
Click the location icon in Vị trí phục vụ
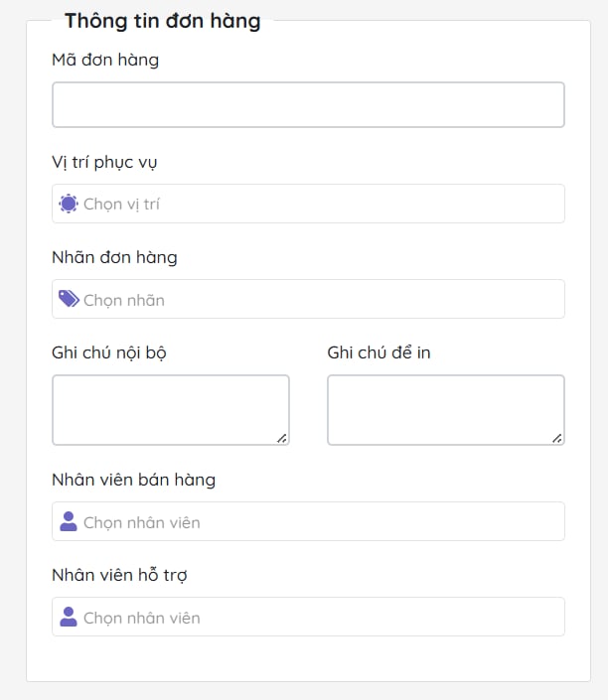coord(69,204)
